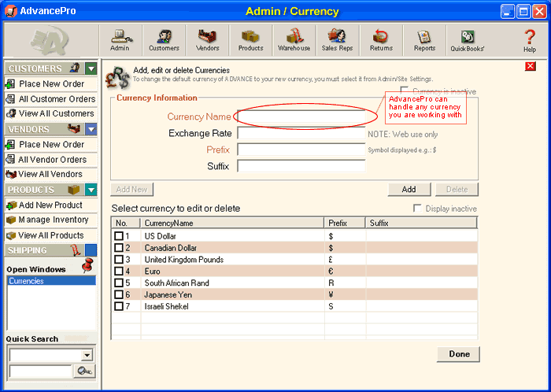This screenshot has height=392, width=551.
Task: Open All Customer Orders
Action: pyautogui.click(x=51, y=99)
